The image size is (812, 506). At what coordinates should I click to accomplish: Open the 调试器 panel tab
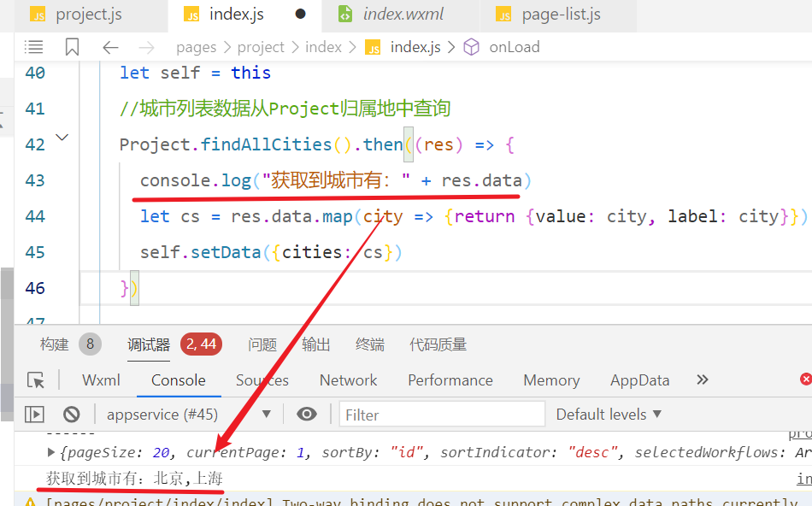(149, 344)
